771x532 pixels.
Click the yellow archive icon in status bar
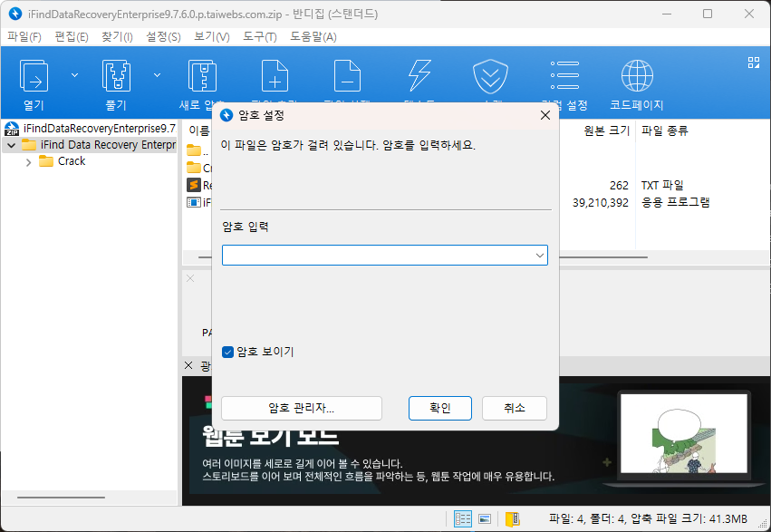[513, 518]
